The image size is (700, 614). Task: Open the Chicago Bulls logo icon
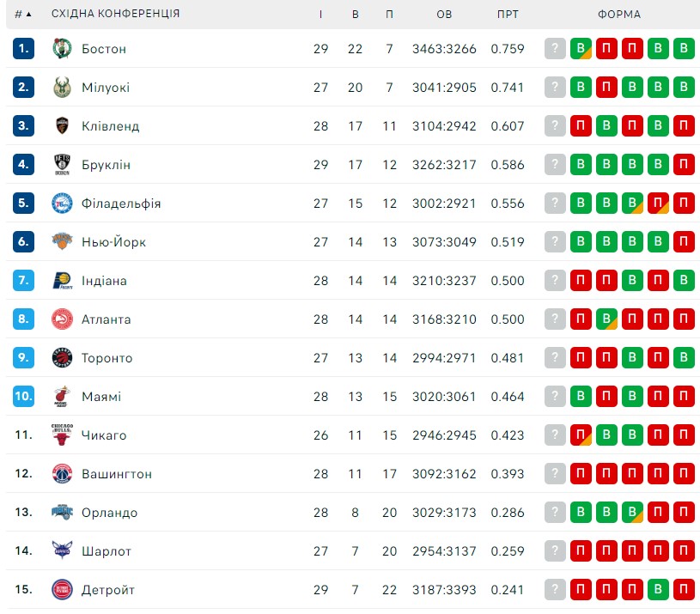pyautogui.click(x=62, y=435)
